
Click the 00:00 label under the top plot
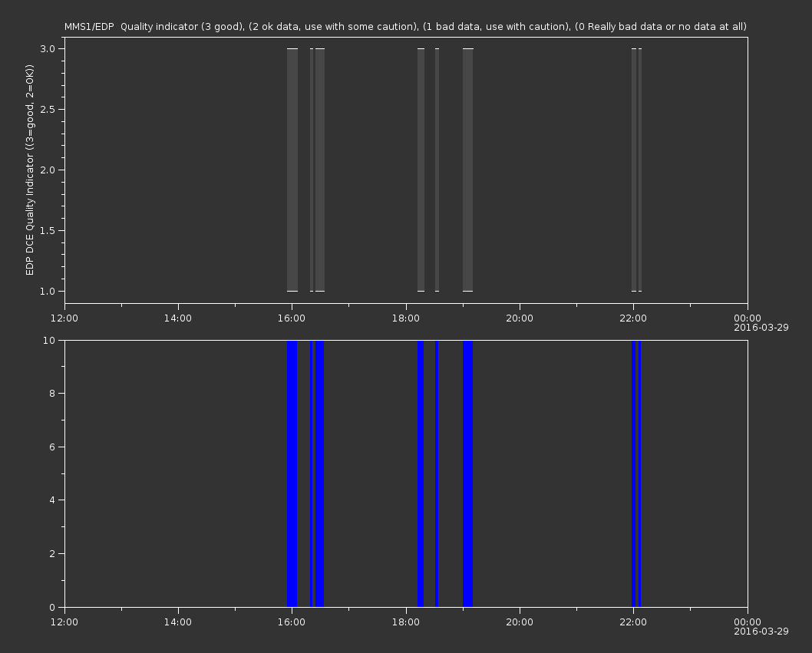coord(748,318)
